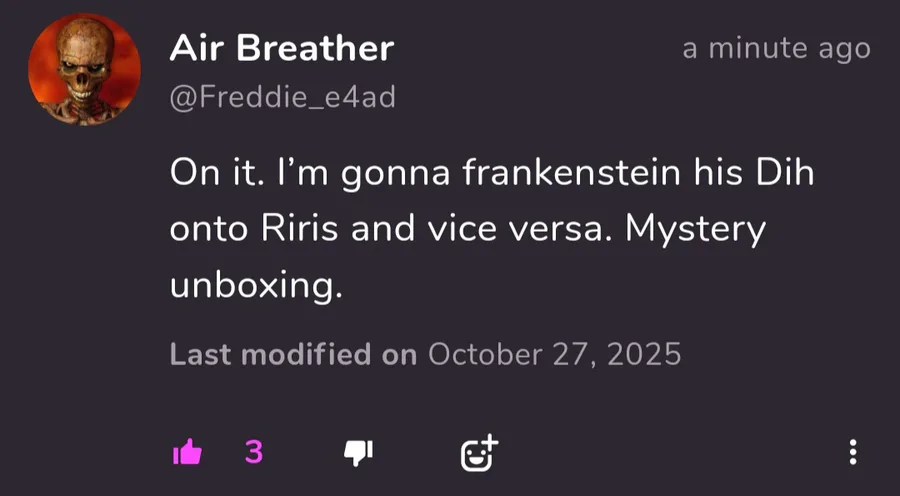Click the October 27, 2025 date
Screen dimensions: 900x496
[x=554, y=354]
